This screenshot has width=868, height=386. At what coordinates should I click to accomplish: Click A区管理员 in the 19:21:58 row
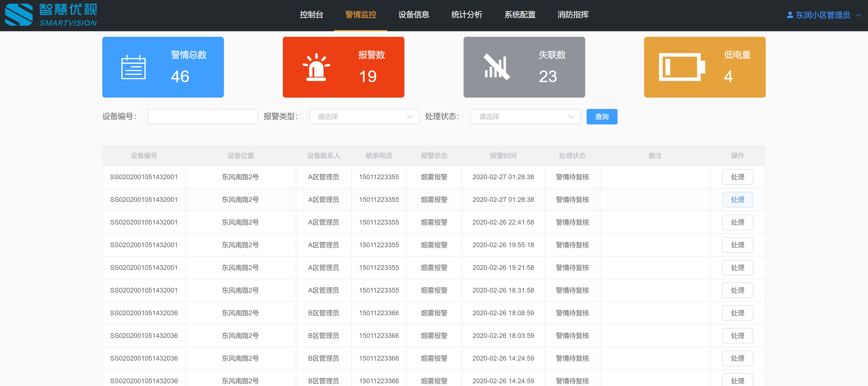[323, 268]
